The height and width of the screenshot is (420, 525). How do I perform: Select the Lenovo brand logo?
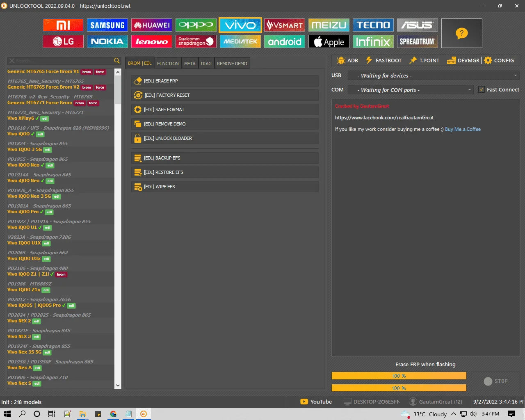point(152,41)
